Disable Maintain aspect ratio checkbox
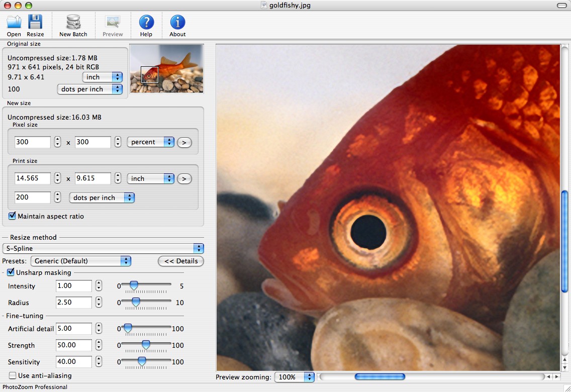Viewport: 571px width, 392px height. (x=12, y=216)
